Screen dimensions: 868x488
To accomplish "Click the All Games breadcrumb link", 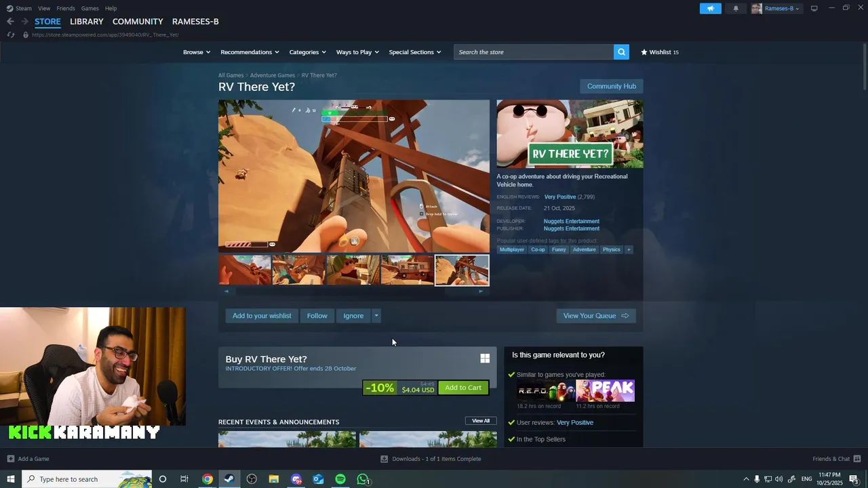I will (x=231, y=75).
